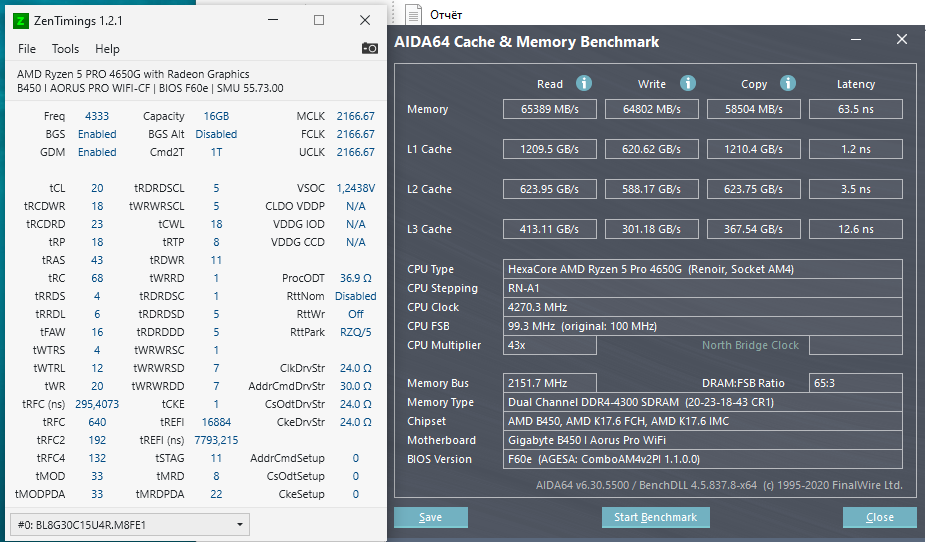The height and width of the screenshot is (542, 926).
Task: Click the GDM Enabled value
Action: 97,152
